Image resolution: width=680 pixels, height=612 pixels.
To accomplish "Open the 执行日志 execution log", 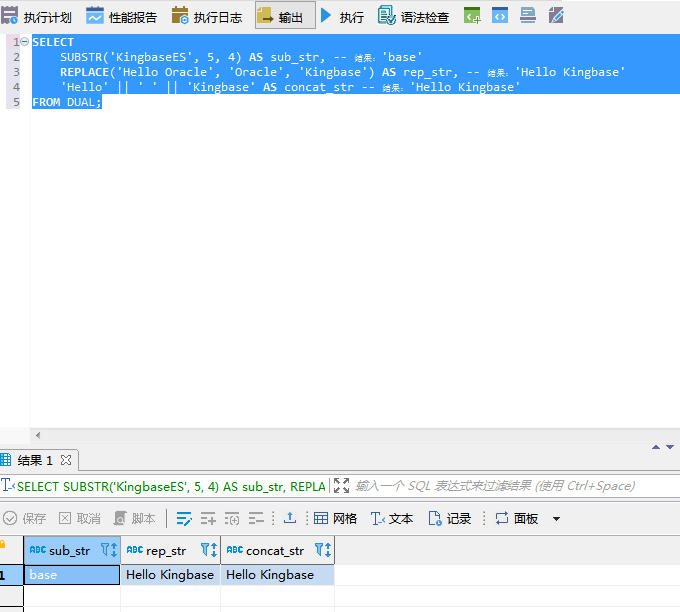I will pyautogui.click(x=207, y=17).
